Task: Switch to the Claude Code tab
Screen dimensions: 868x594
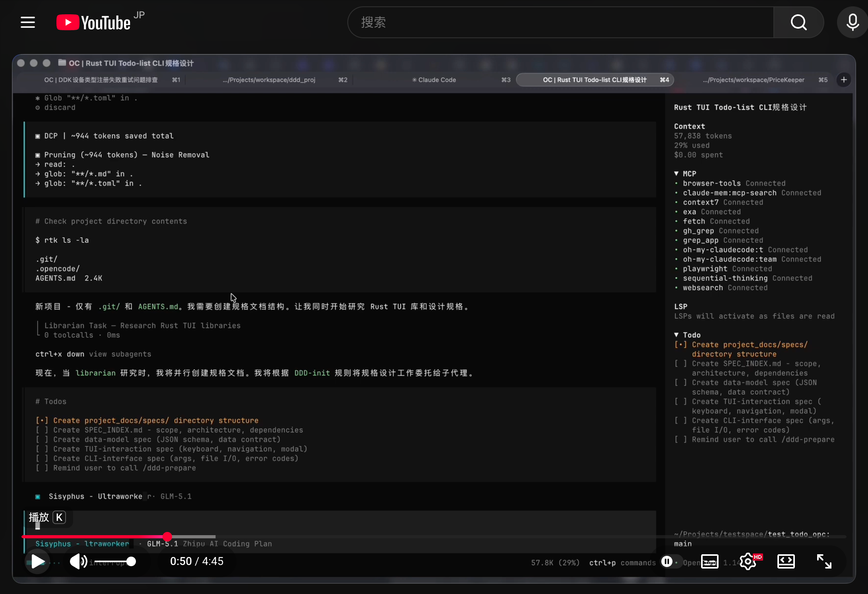Action: coord(434,80)
